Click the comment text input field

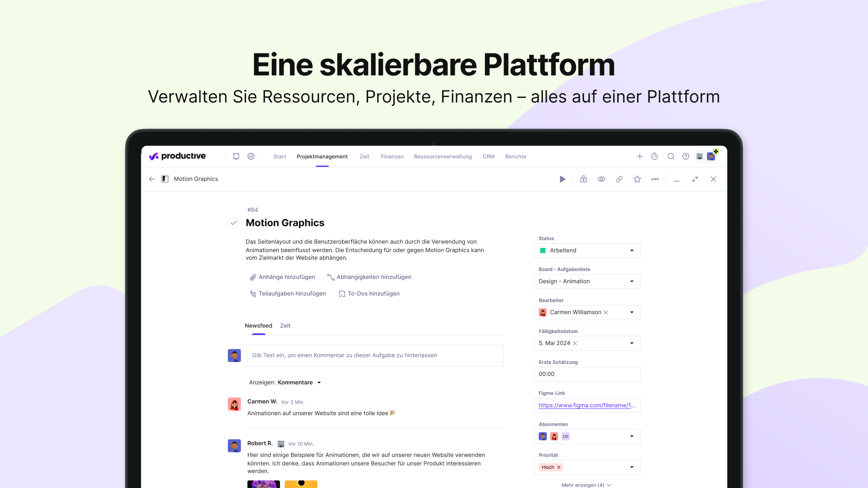point(375,355)
